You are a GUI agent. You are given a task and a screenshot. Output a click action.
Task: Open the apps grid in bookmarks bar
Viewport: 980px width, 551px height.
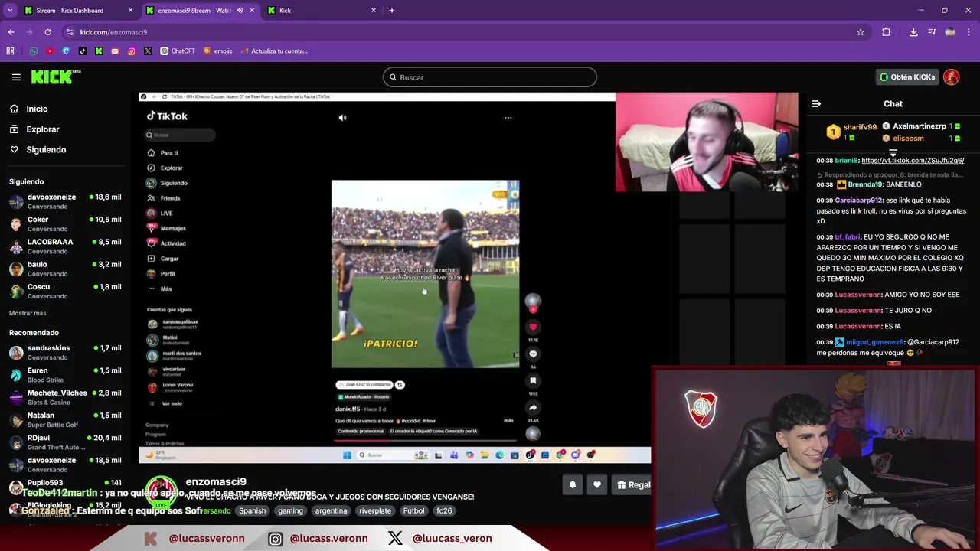[x=10, y=51]
